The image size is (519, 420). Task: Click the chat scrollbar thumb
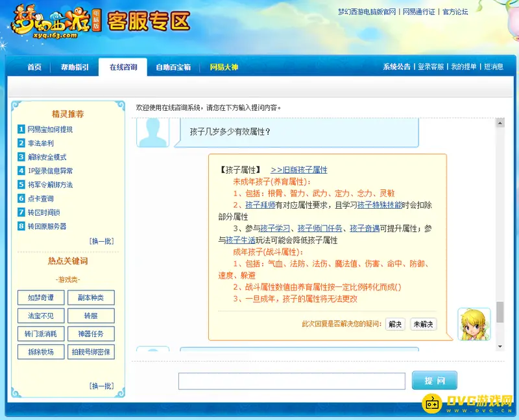click(x=500, y=312)
